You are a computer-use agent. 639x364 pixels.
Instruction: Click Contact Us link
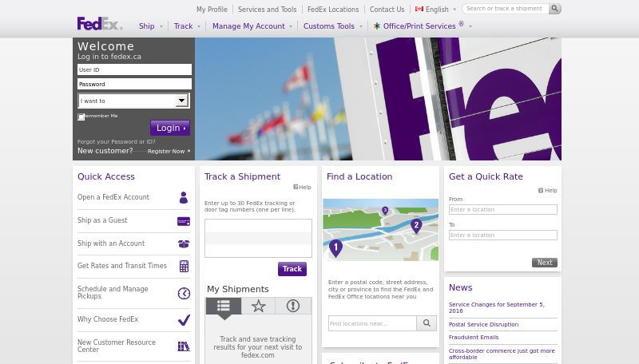click(387, 10)
